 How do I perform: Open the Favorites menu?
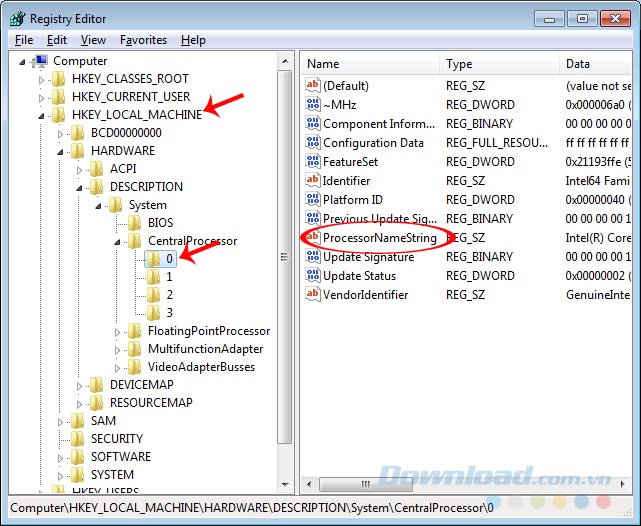(143, 40)
